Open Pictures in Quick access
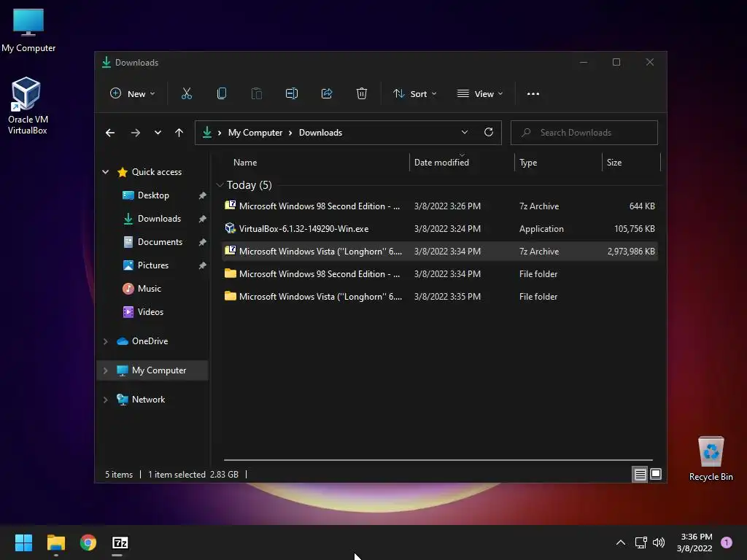747x560 pixels. pyautogui.click(x=153, y=265)
